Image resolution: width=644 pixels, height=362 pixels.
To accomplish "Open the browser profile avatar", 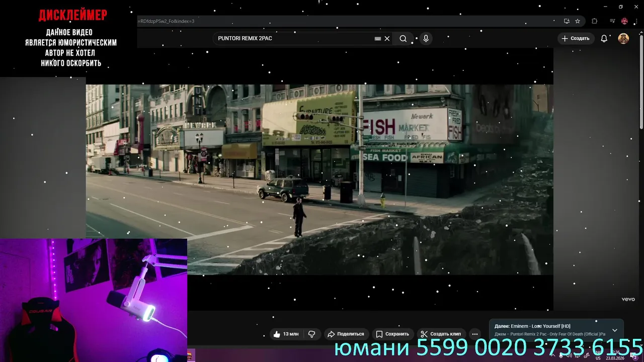I will click(624, 21).
